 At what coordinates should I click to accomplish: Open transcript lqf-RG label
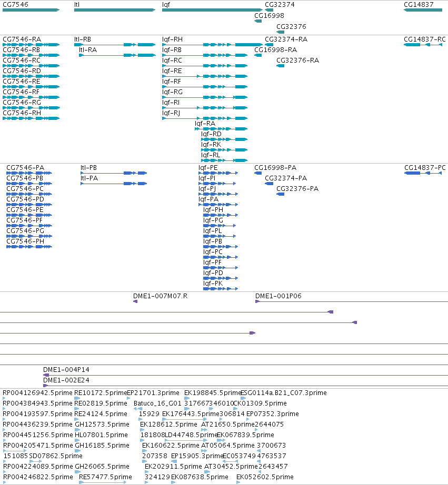coord(173,92)
